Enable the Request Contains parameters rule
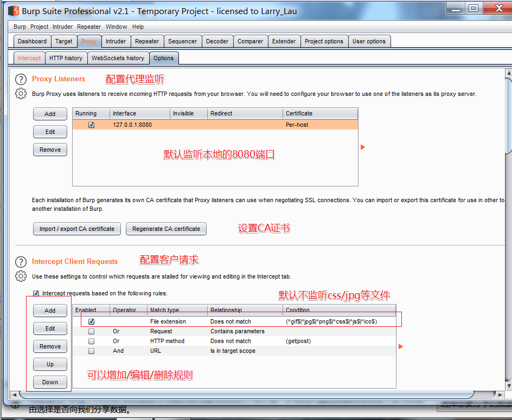Screen dimensions: 512x420 [92, 331]
